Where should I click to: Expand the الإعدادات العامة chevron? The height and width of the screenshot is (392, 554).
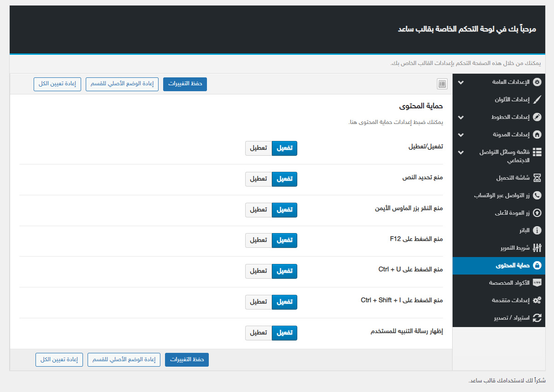point(460,82)
